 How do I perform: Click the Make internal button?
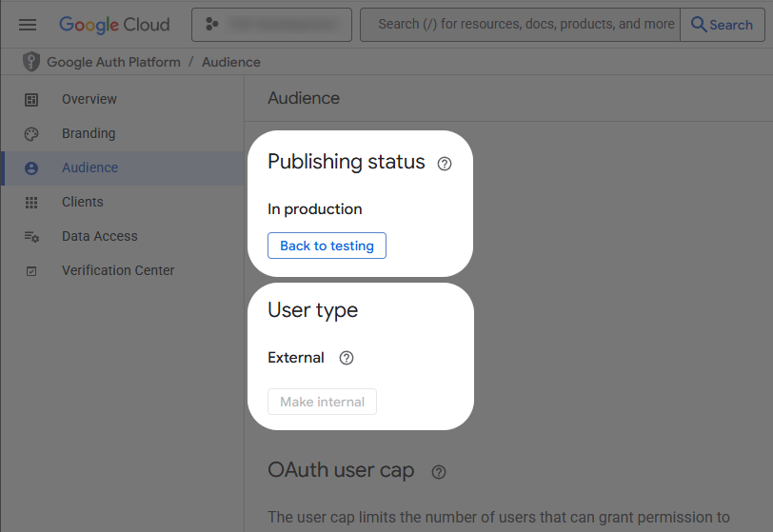tap(323, 402)
